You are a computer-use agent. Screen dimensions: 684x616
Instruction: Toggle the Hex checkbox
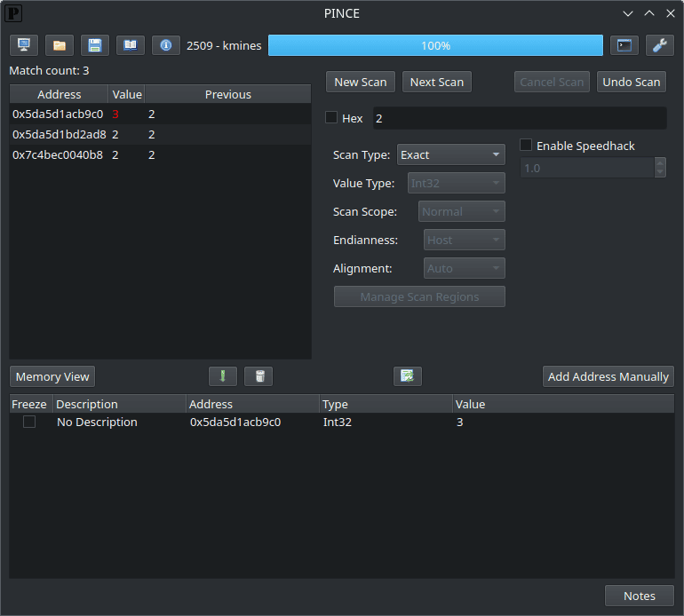pos(331,118)
